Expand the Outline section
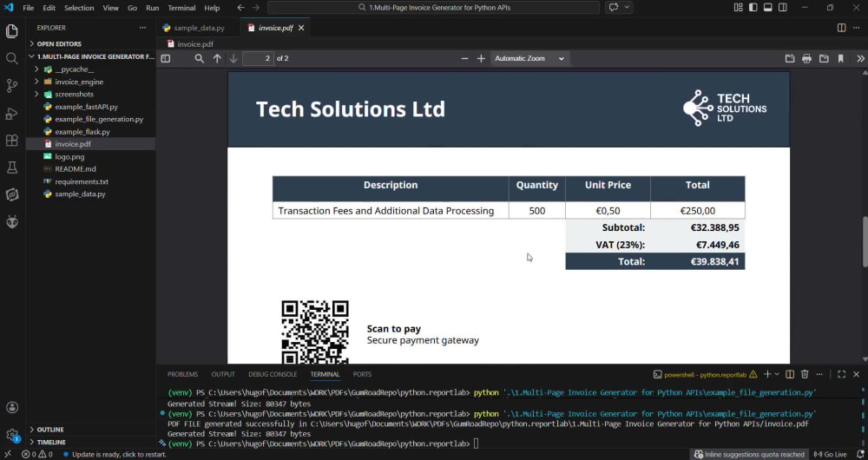This screenshot has height=460, width=868. pyautogui.click(x=49, y=430)
